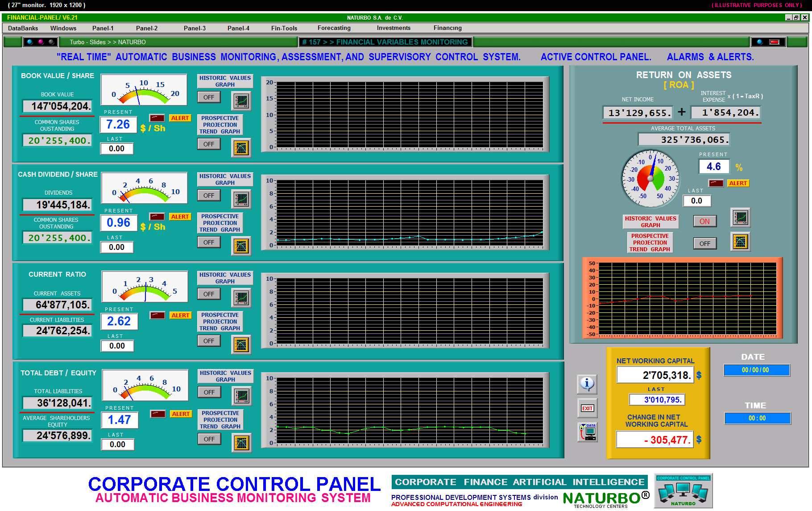Click the EXIT icon button
This screenshot has width=812, height=511.
[587, 408]
